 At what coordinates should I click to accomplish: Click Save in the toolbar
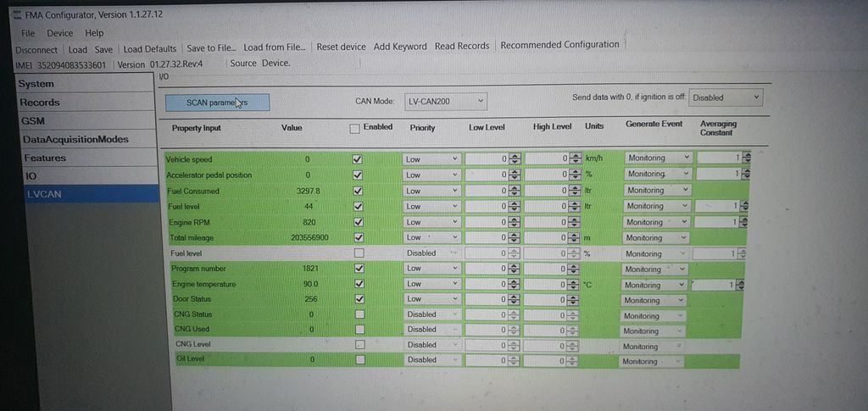(x=103, y=49)
